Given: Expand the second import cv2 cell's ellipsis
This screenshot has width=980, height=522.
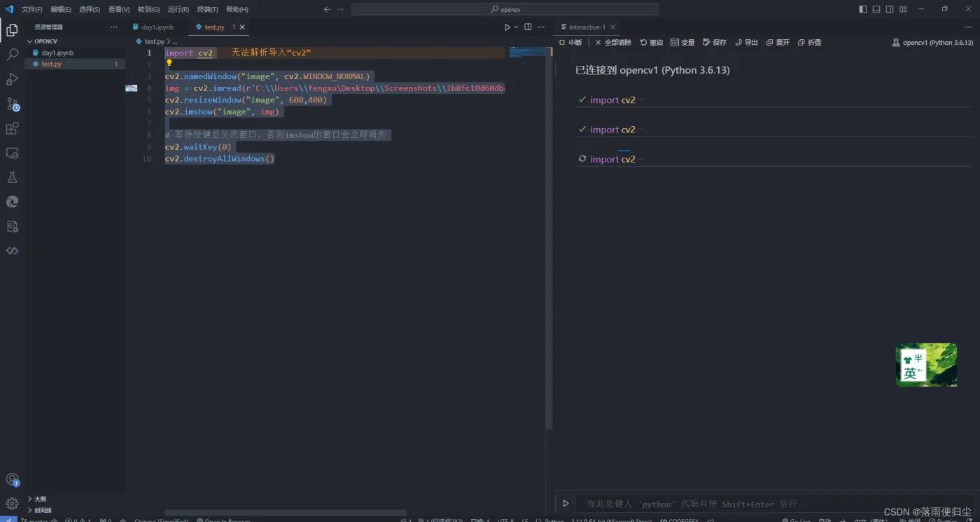Looking at the screenshot, I should tap(640, 130).
